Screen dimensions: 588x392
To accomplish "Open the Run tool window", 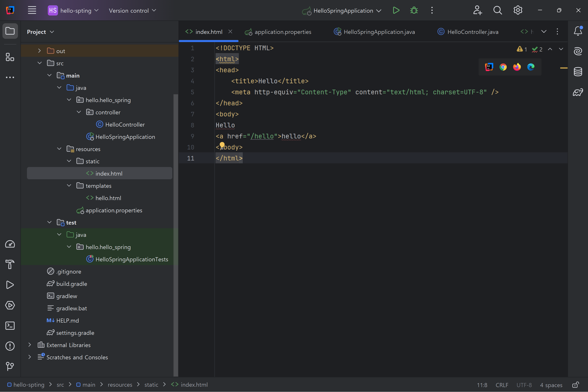I will click(x=10, y=285).
